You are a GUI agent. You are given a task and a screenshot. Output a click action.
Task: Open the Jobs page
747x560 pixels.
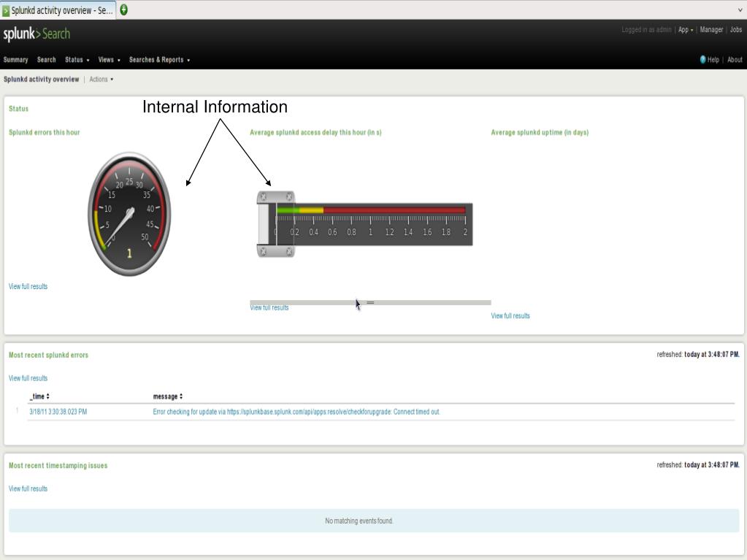(x=736, y=29)
